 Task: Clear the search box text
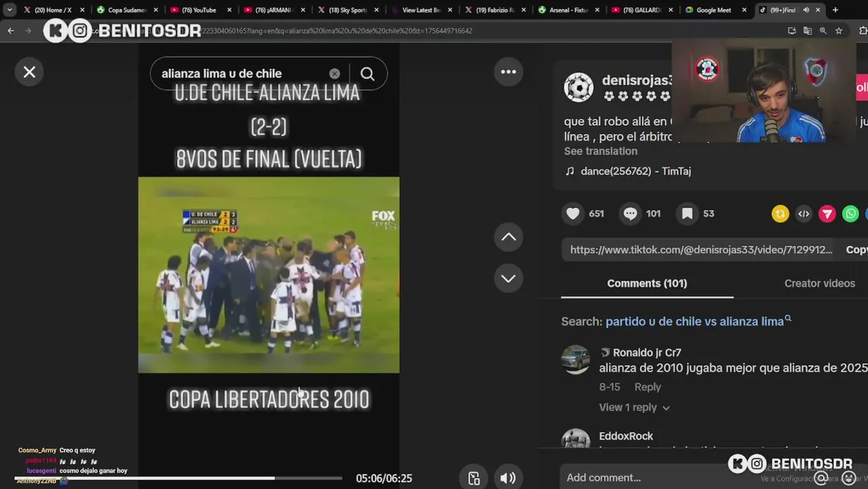[x=335, y=73]
